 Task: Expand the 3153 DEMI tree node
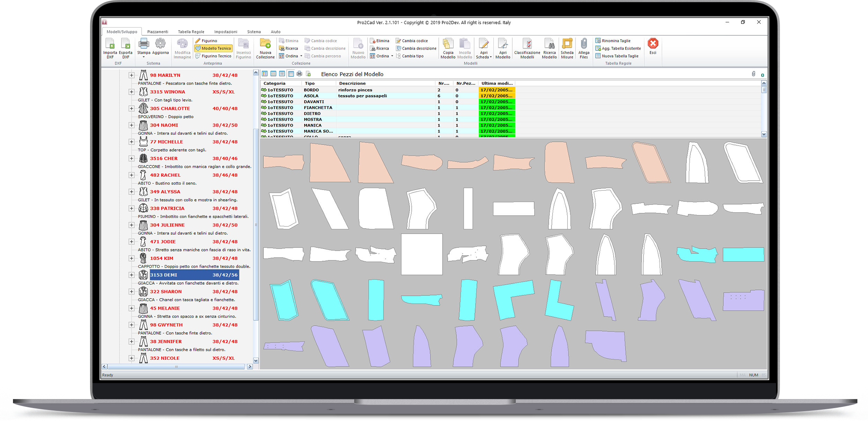tap(131, 275)
